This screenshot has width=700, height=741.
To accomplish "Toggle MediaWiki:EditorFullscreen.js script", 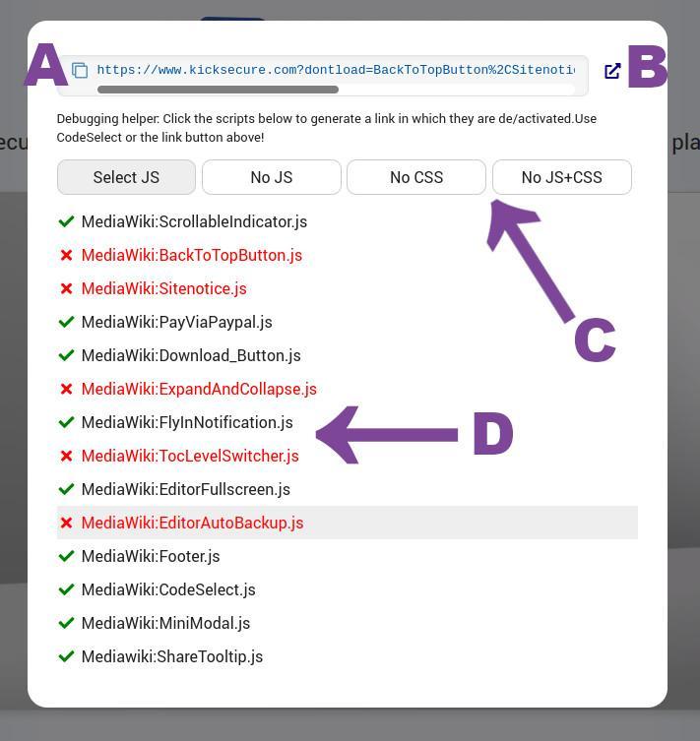I will point(186,490).
